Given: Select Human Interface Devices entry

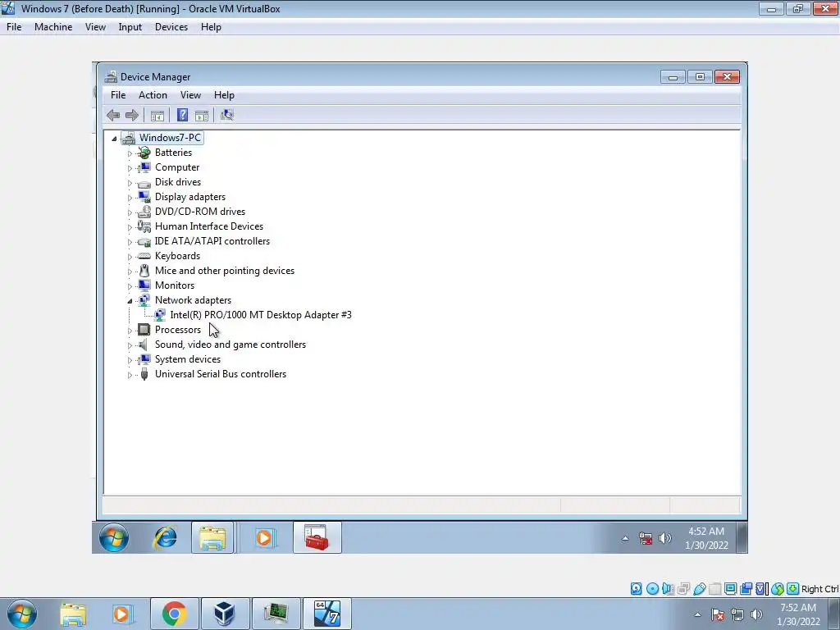Looking at the screenshot, I should coord(209,226).
